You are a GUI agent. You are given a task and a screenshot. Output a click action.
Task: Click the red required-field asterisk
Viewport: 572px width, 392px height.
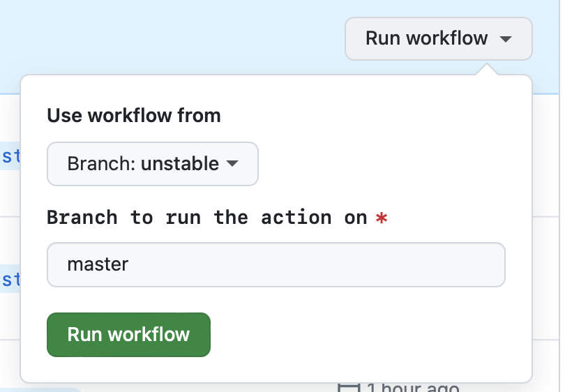point(381,218)
